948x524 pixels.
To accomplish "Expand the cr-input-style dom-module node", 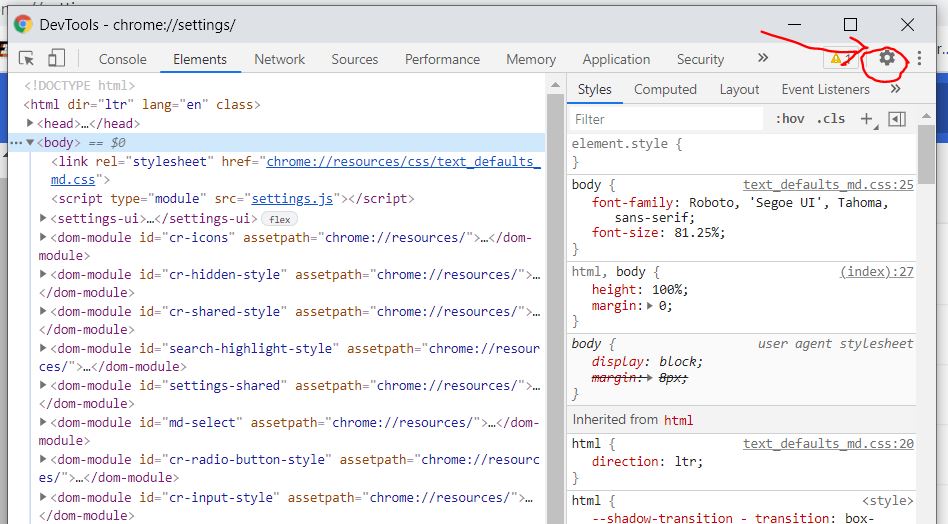I will pos(43,496).
